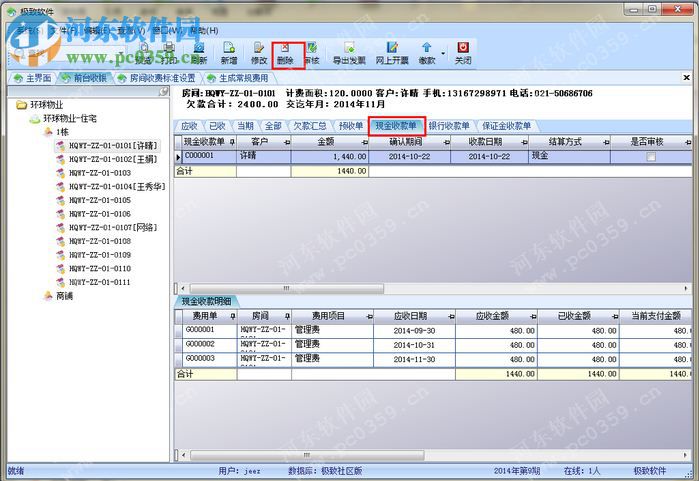Select room HQWY-ZZ-01-0104[王秀华]

click(x=117, y=186)
